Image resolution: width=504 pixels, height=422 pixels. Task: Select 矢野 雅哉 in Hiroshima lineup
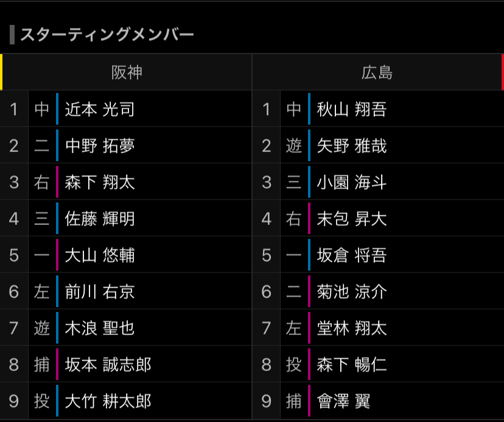click(x=351, y=146)
